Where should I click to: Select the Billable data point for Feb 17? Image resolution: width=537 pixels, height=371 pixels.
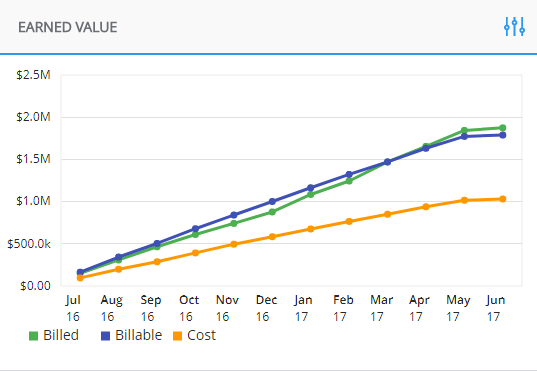[349, 175]
